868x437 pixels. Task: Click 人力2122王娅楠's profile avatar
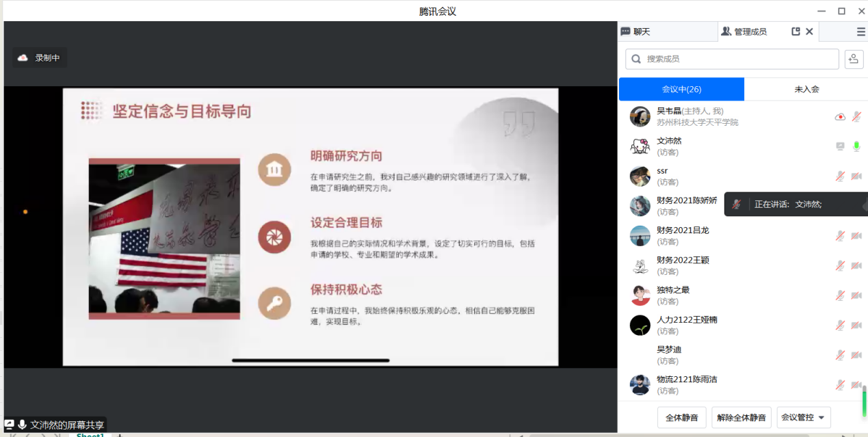[640, 325]
